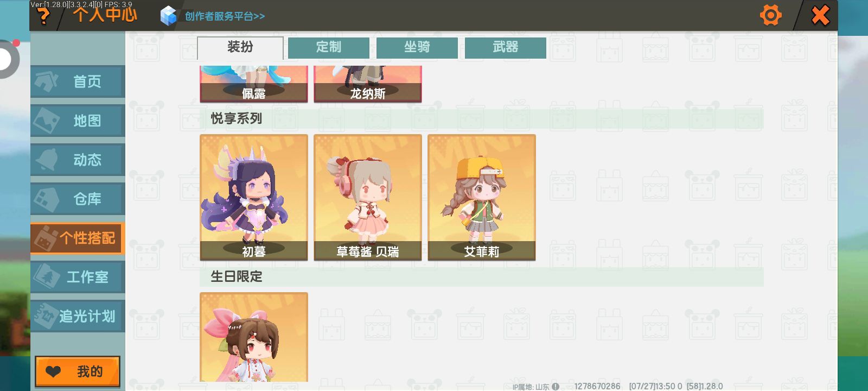The image size is (868, 391).
Task: Switch to the 武器 weapons tab
Action: pyautogui.click(x=506, y=48)
